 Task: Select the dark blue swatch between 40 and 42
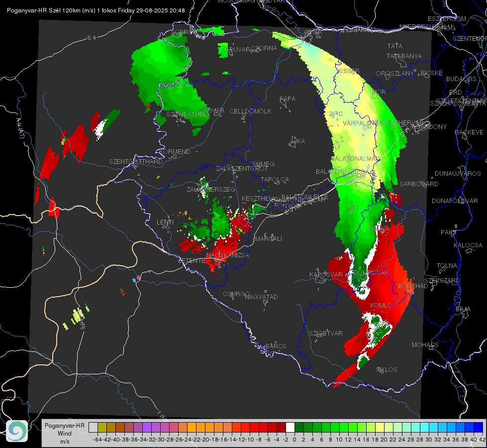click(479, 427)
